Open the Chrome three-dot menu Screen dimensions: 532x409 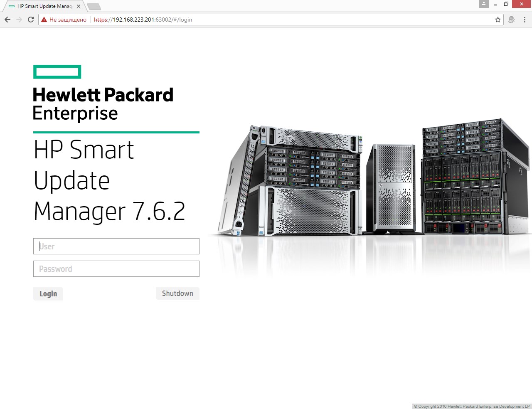[x=525, y=20]
